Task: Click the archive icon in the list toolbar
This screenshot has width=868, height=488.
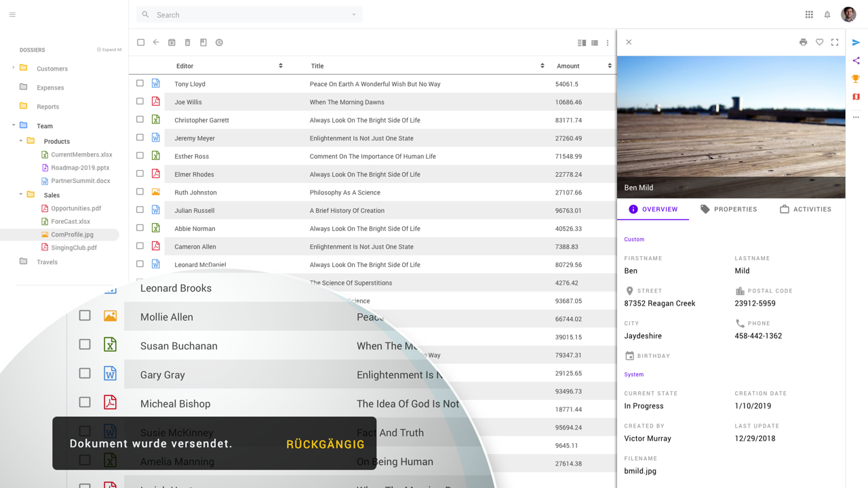Action: pos(172,43)
